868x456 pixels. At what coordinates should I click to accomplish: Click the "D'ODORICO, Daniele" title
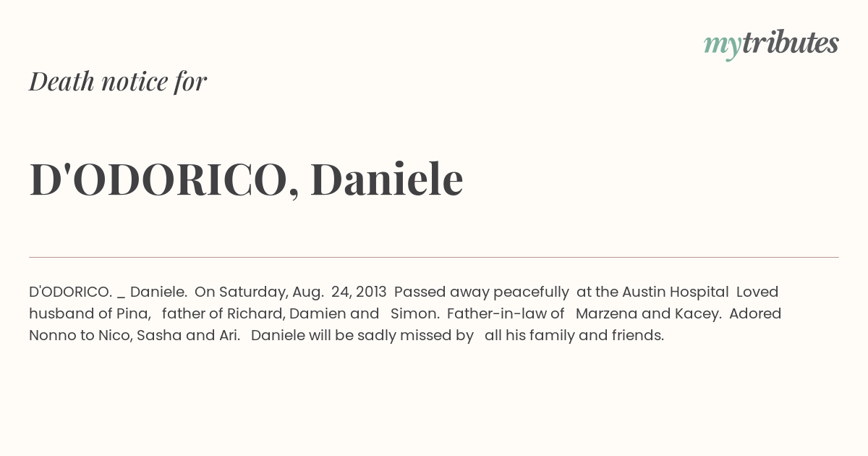(x=246, y=180)
